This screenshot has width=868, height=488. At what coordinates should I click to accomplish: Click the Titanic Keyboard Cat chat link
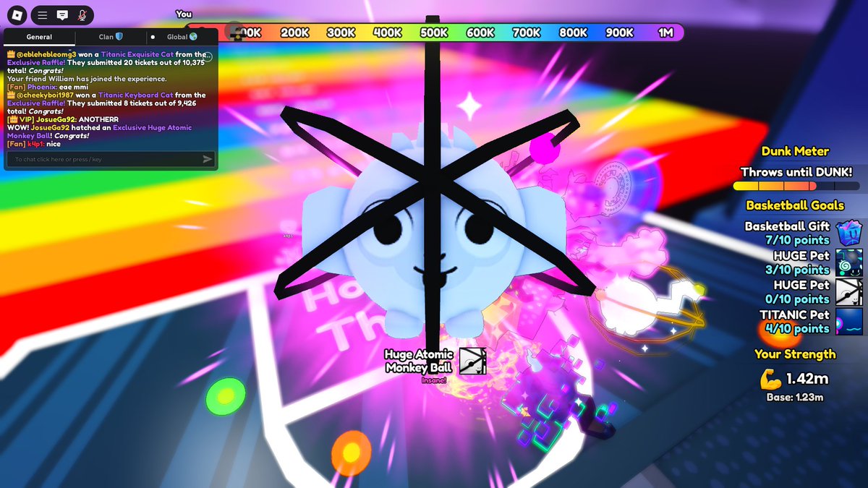[136, 95]
